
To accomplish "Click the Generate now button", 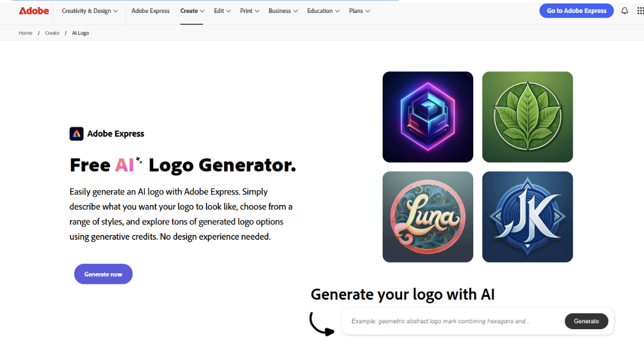I will (x=103, y=274).
